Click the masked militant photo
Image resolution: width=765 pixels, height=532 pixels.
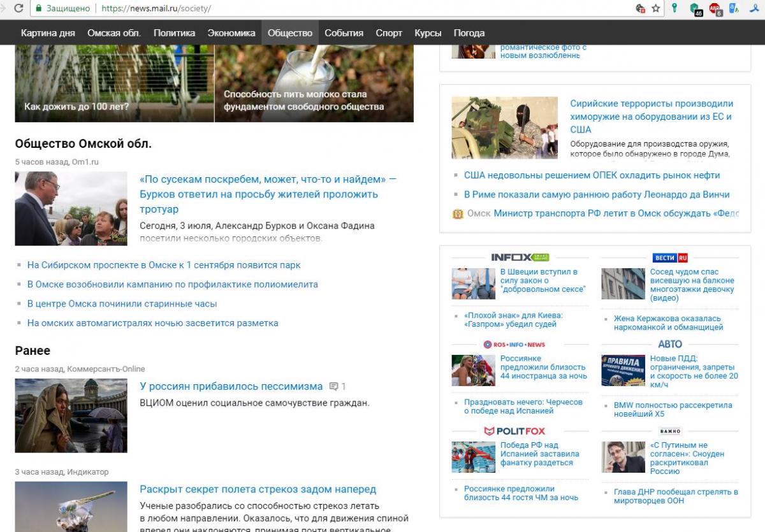tap(505, 127)
